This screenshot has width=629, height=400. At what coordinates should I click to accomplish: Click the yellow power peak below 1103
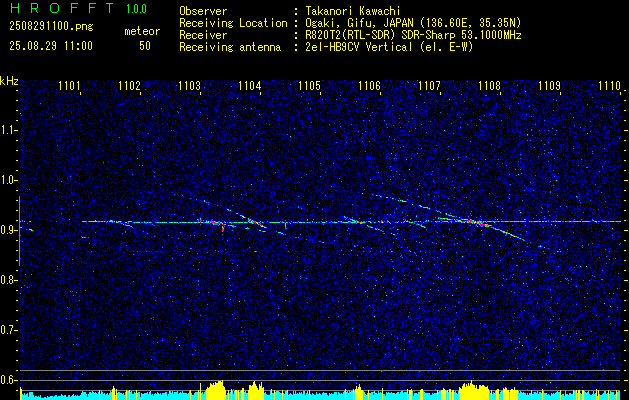[215, 390]
